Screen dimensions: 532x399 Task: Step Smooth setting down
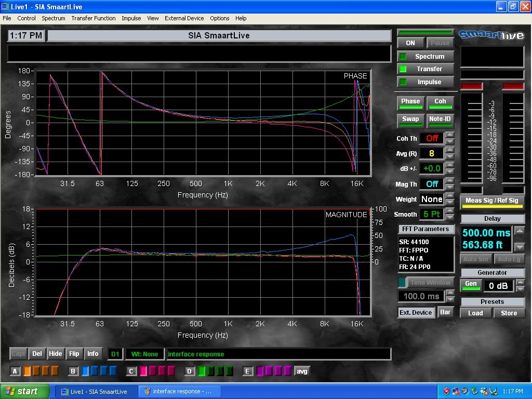click(x=450, y=218)
